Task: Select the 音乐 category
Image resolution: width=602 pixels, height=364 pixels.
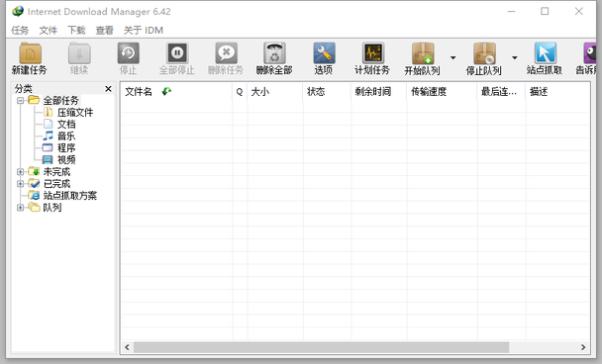Action: (66, 136)
